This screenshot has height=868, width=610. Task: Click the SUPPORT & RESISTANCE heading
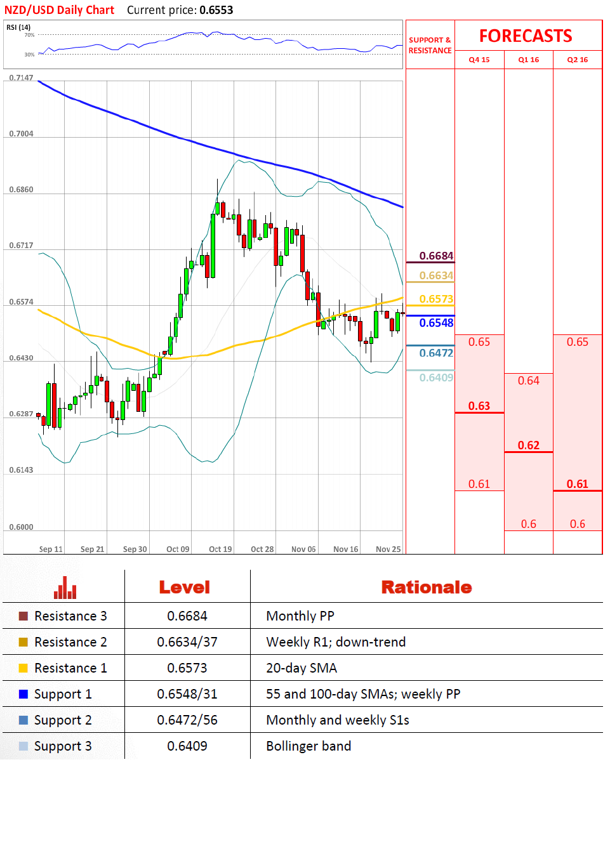[430, 45]
